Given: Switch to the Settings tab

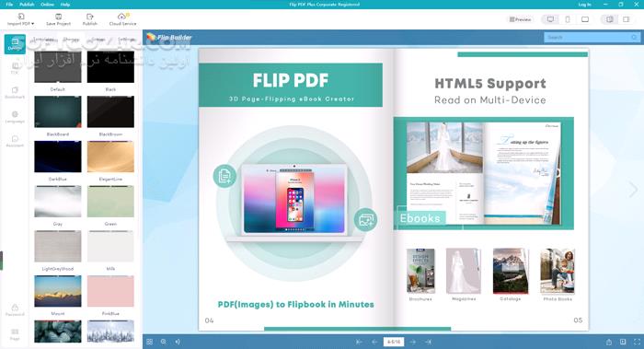Looking at the screenshot, I should (127, 40).
